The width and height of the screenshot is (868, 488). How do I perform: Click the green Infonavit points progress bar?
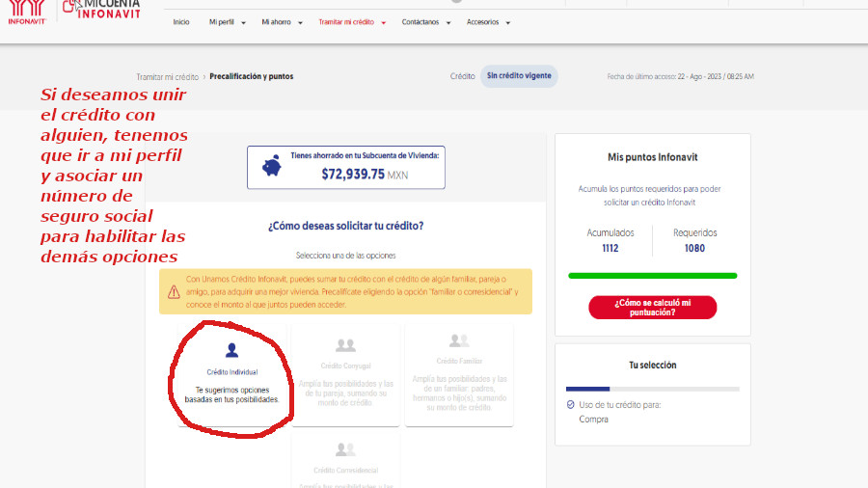[653, 276]
